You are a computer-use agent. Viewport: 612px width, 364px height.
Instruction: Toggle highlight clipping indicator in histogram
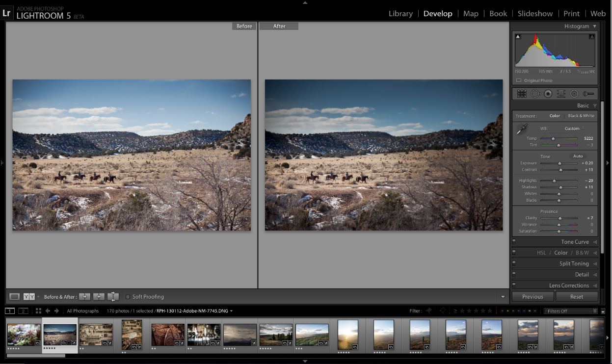592,36
